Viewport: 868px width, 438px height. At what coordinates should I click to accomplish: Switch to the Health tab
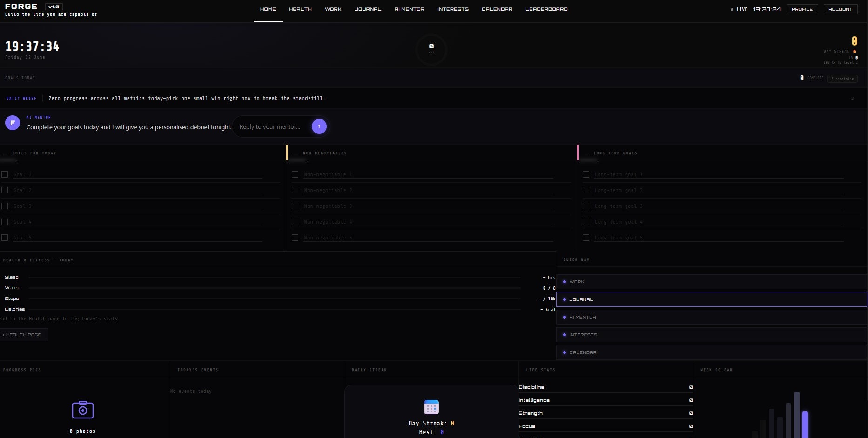pyautogui.click(x=300, y=9)
